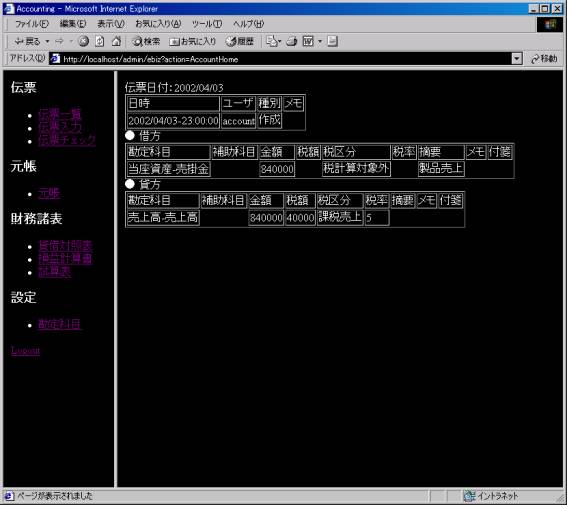Click the Logout link
Viewport: 567px width, 505px height.
point(25,350)
